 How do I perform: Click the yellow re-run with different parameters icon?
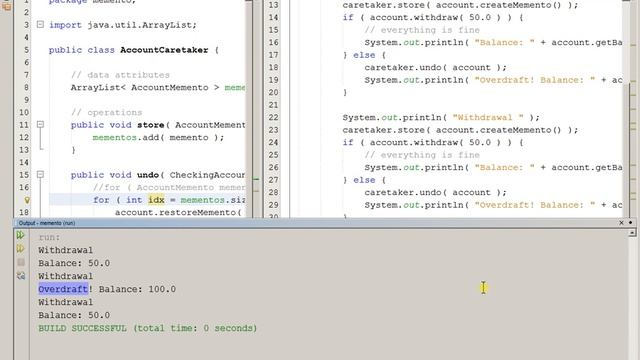point(20,249)
